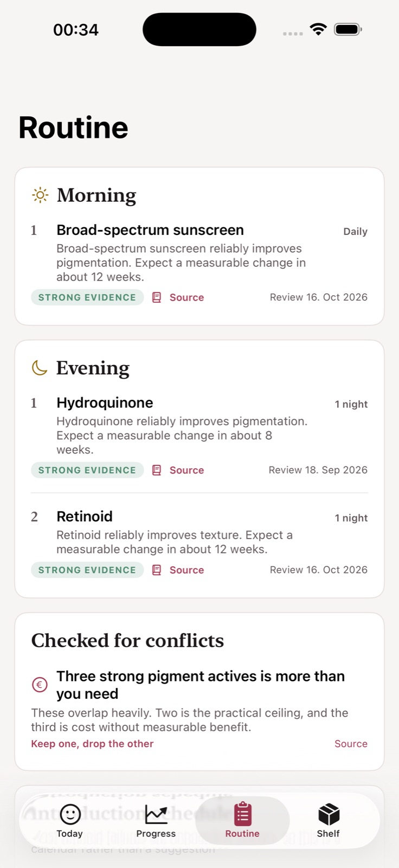Viewport: 399px width, 868px height.
Task: Tap Strong Evidence badge under Retinoid
Action: click(x=87, y=570)
